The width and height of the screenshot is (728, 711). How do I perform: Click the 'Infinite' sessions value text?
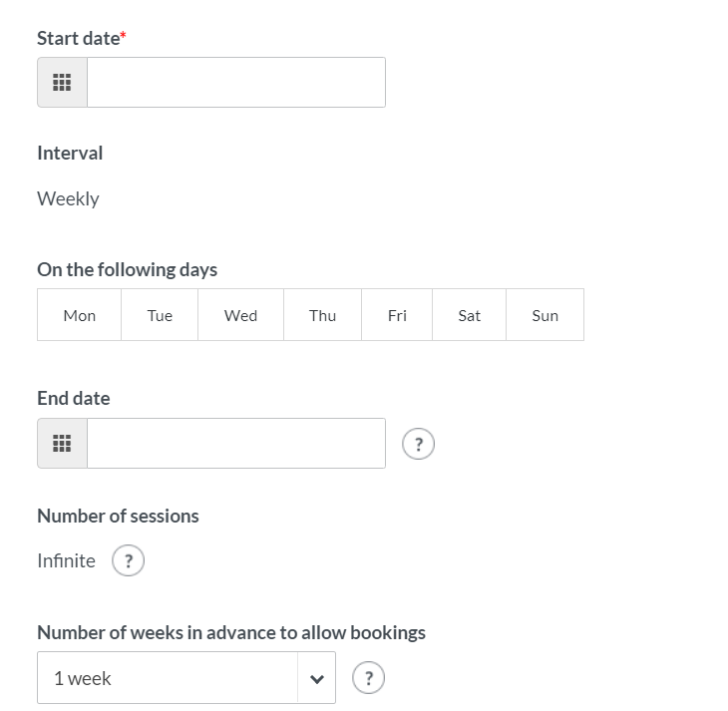pos(66,560)
